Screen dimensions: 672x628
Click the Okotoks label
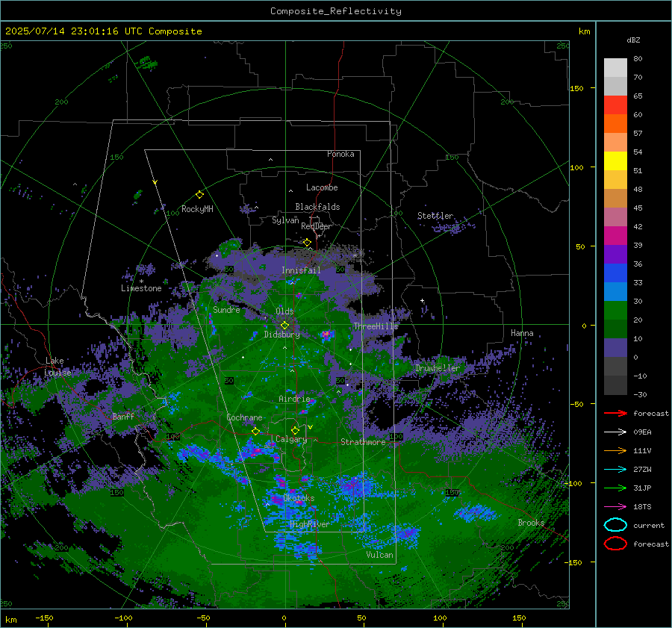click(x=299, y=498)
